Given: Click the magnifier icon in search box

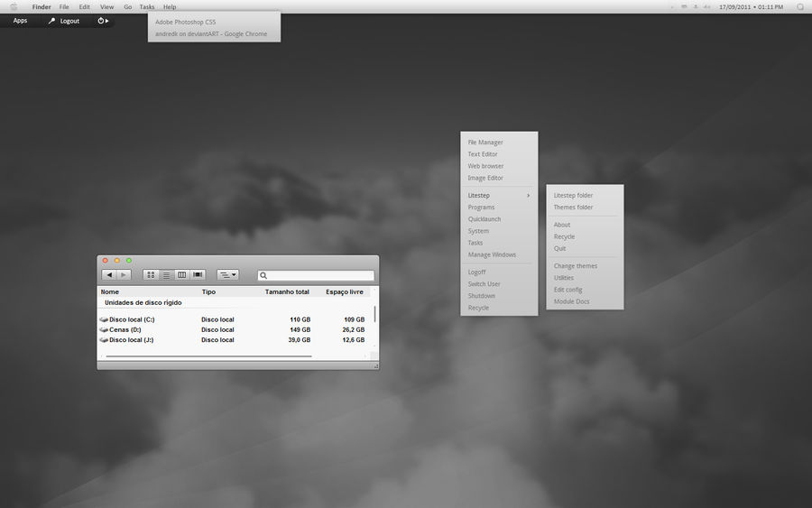Looking at the screenshot, I should [x=263, y=275].
